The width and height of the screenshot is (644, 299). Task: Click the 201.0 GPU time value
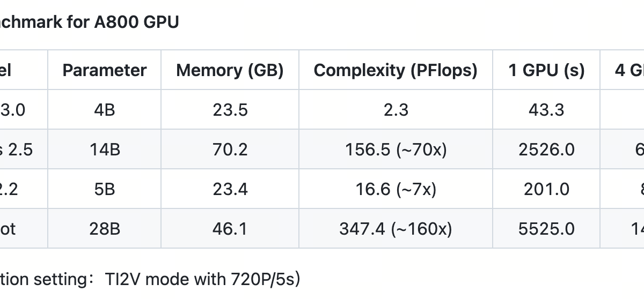[546, 189]
